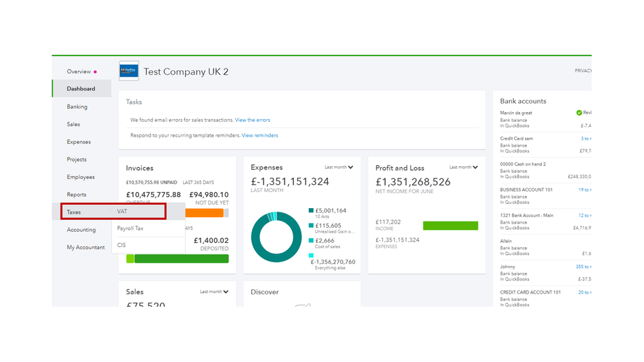Click the Expenses donut chart
644x362 pixels.
coord(277,236)
